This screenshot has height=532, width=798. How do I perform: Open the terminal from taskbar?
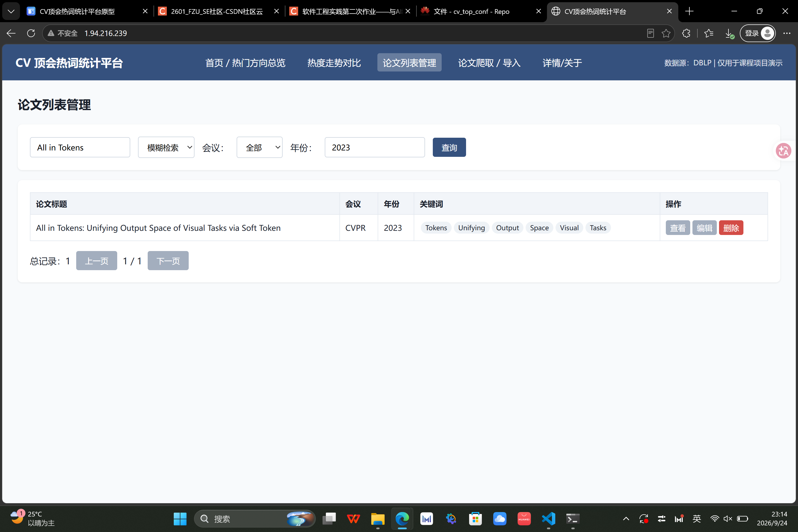pos(573,518)
